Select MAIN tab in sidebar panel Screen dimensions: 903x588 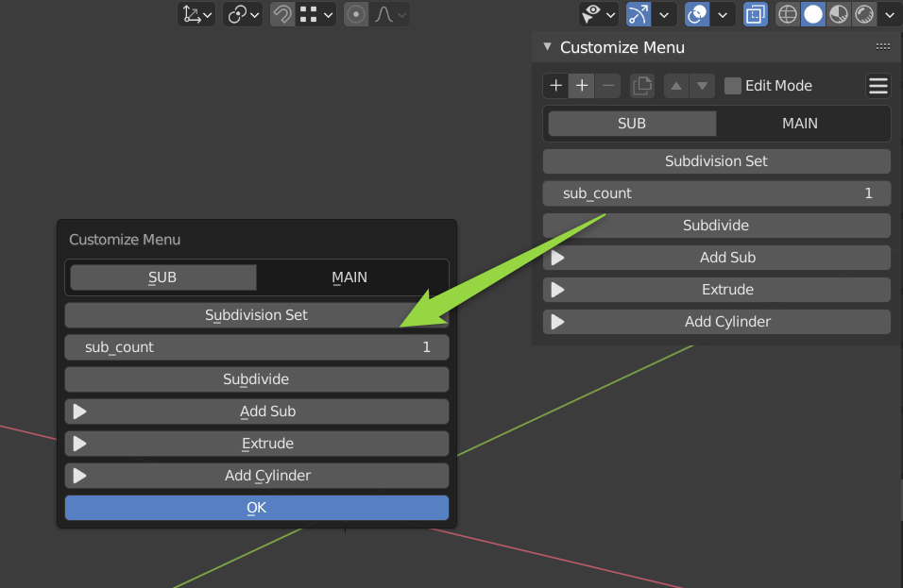[800, 123]
